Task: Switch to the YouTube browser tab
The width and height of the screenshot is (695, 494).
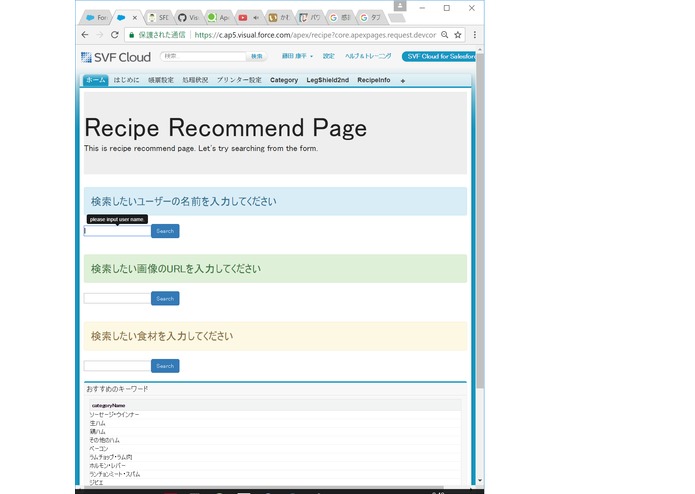Action: [x=250, y=18]
